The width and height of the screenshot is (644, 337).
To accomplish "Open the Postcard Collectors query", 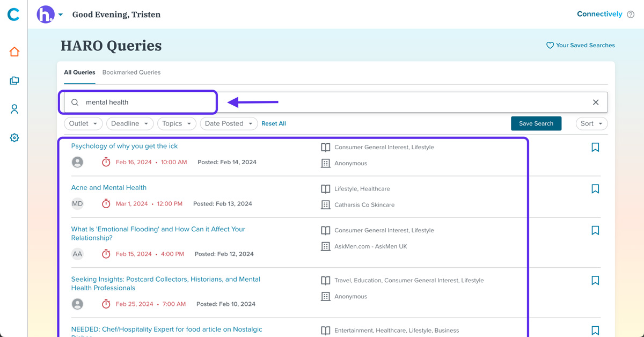I will click(166, 283).
